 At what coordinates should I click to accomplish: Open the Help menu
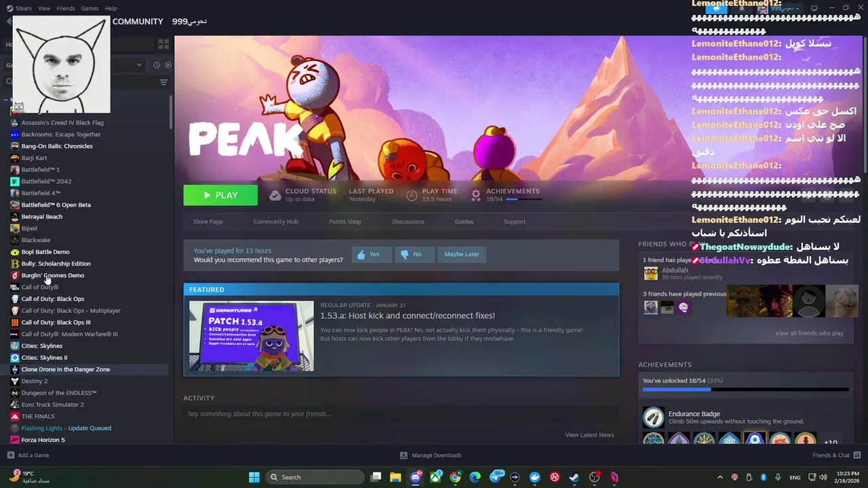111,8
